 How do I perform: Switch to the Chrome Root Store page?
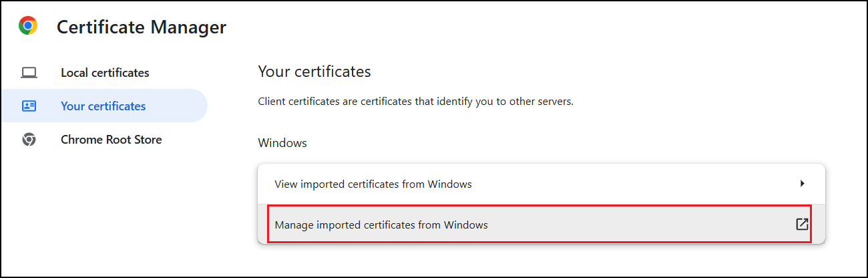pyautogui.click(x=111, y=140)
